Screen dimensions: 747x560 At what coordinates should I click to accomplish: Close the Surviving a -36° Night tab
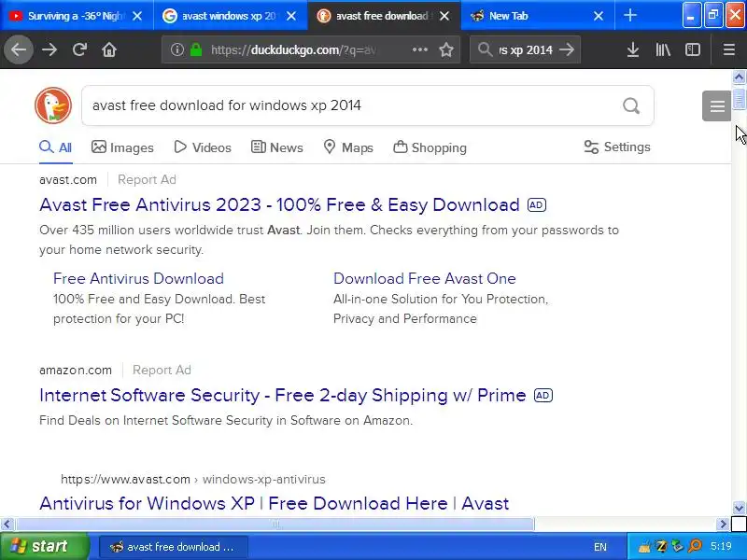(137, 16)
